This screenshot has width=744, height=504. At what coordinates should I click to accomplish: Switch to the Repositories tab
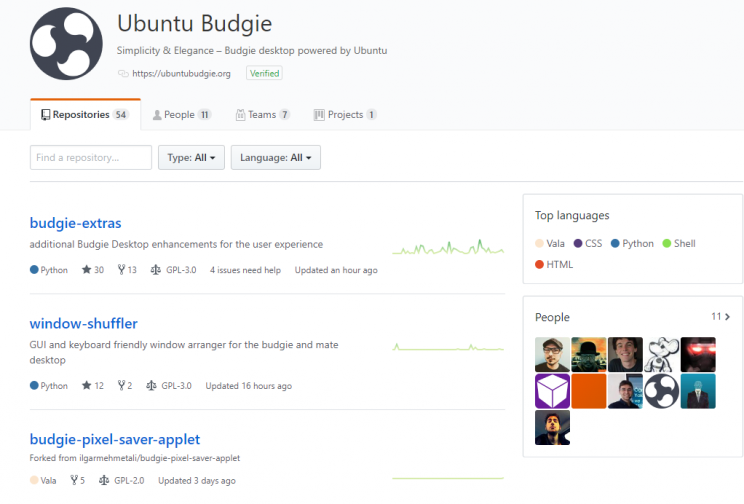pyautogui.click(x=85, y=114)
